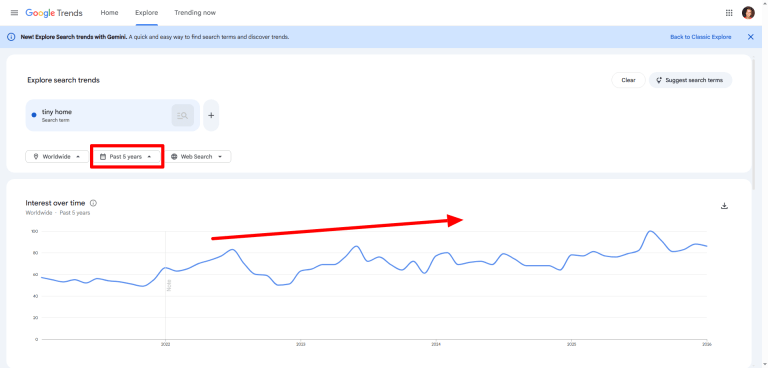Click the Clear button

(x=628, y=80)
